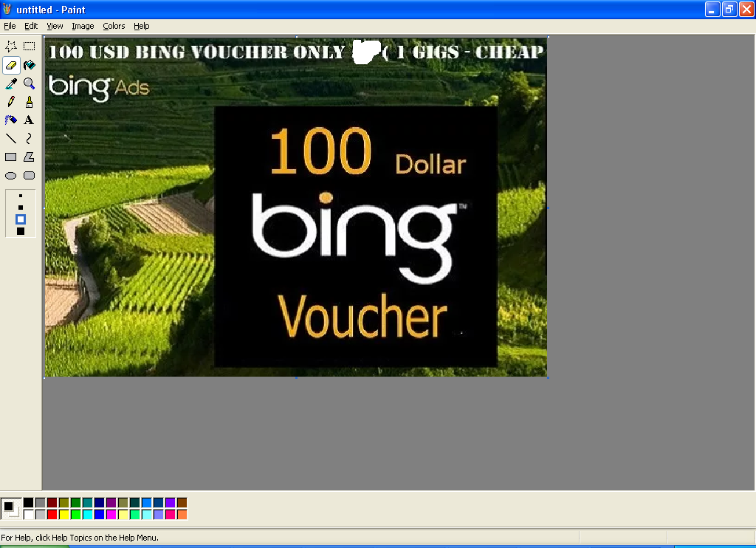
Task: Click the current foreground/background color box
Action: (x=11, y=509)
